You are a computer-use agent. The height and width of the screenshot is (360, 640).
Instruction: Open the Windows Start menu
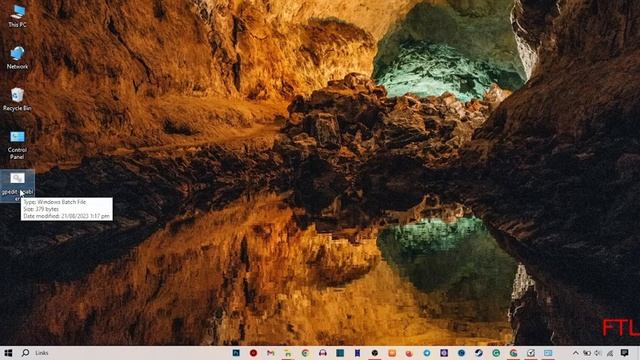[8, 353]
